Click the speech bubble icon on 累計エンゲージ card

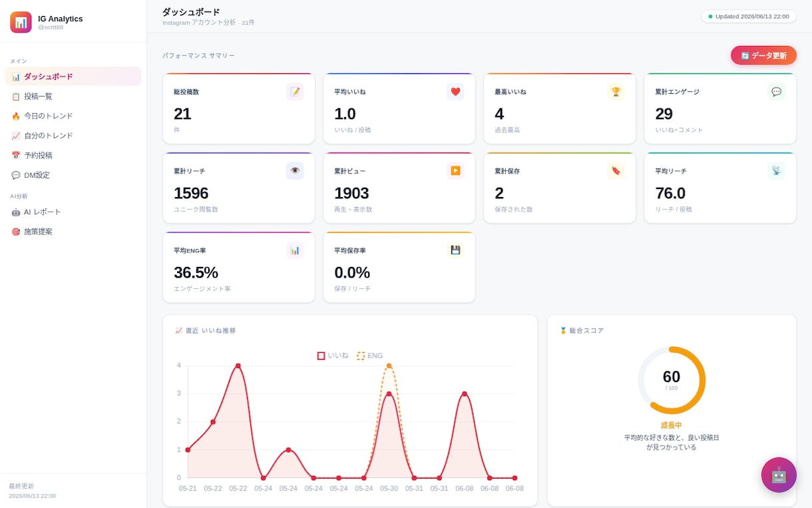pos(776,92)
